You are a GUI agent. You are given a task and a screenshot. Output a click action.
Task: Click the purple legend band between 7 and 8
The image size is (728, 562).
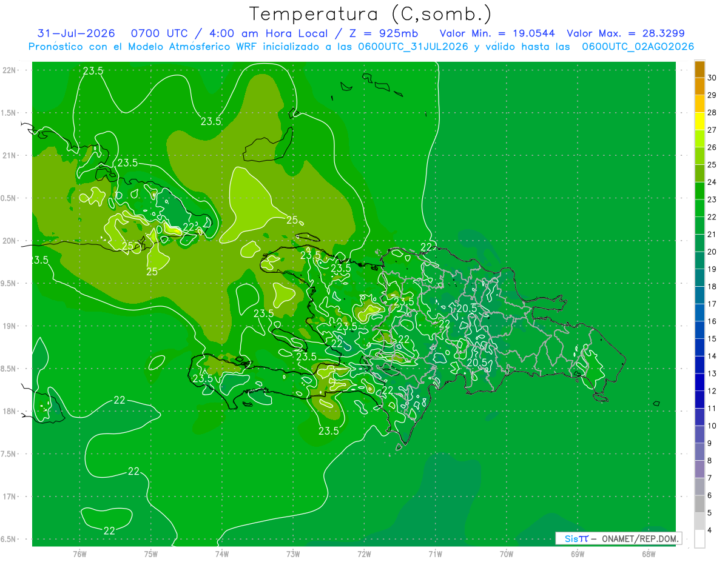click(x=699, y=470)
